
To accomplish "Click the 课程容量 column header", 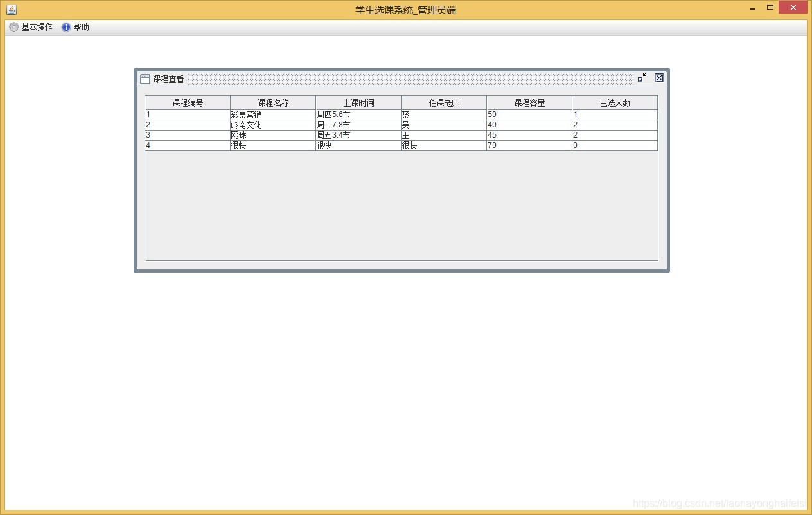I will tap(529, 103).
